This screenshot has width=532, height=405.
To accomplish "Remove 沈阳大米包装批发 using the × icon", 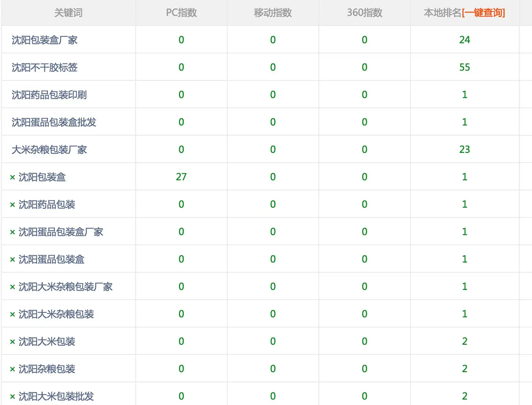I will click(12, 397).
